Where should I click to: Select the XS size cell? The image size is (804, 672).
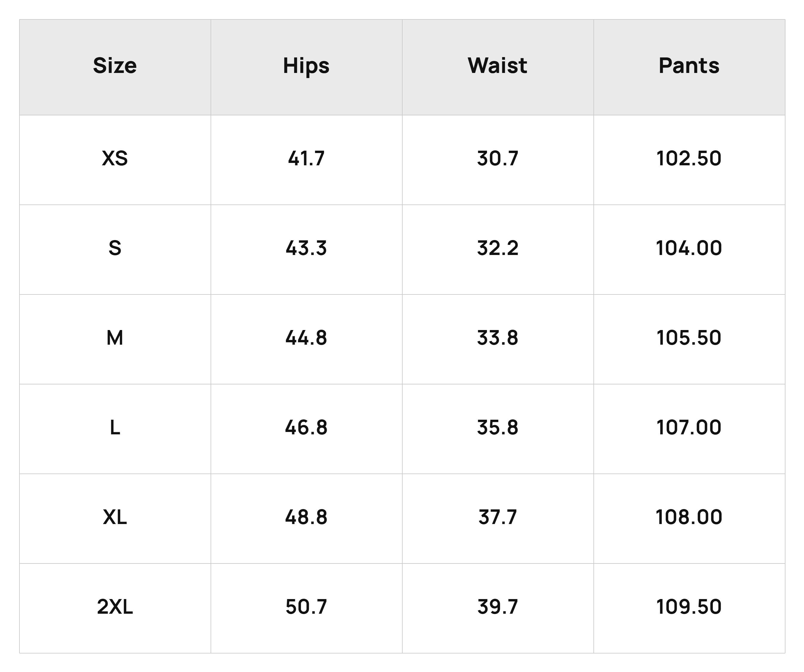click(115, 160)
